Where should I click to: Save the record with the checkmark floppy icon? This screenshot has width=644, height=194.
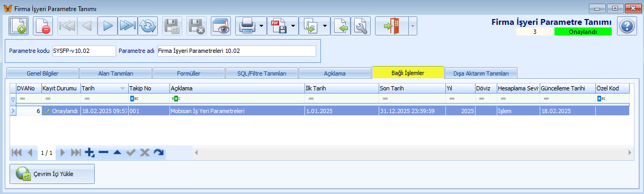[172, 26]
